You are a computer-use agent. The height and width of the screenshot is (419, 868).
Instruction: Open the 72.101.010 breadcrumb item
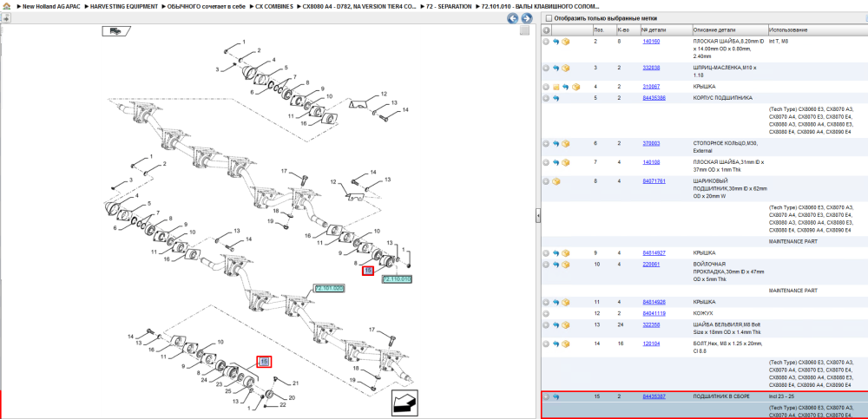[x=540, y=7]
